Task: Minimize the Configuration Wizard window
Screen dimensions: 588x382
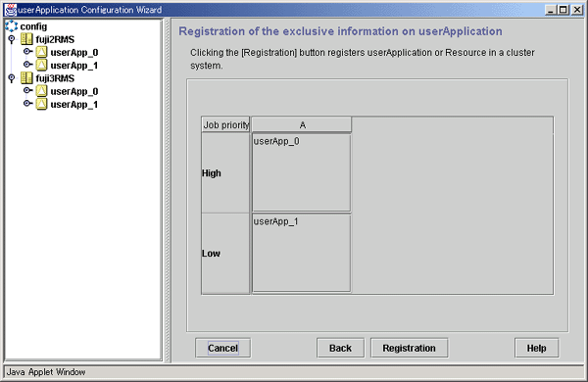Action: pos(551,10)
